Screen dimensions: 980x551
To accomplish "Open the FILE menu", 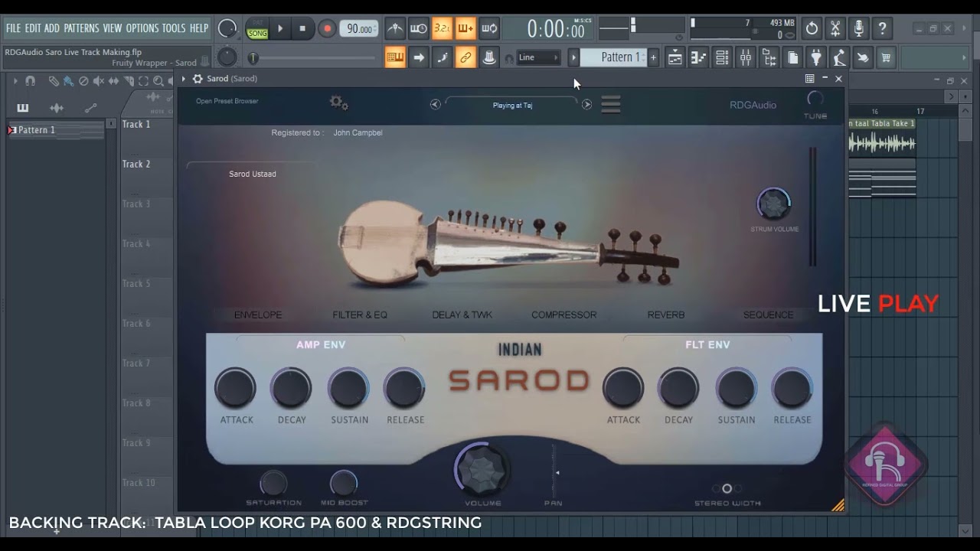I will point(13,28).
